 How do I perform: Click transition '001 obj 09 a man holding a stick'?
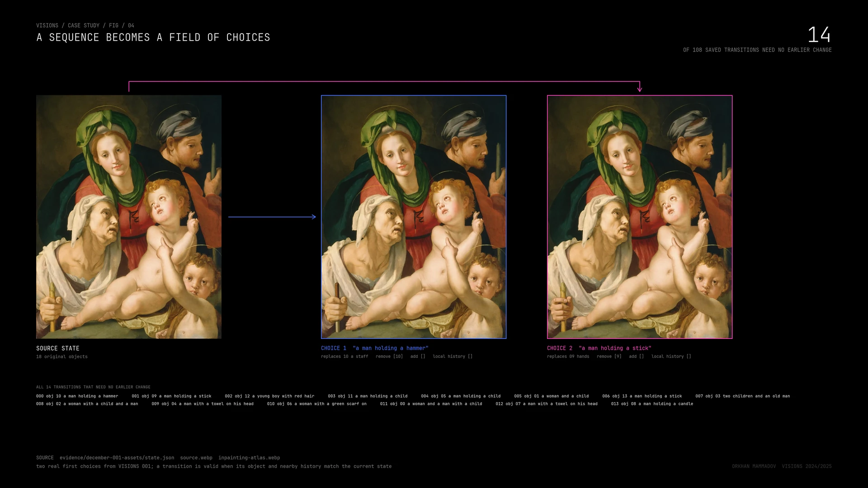pos(171,396)
